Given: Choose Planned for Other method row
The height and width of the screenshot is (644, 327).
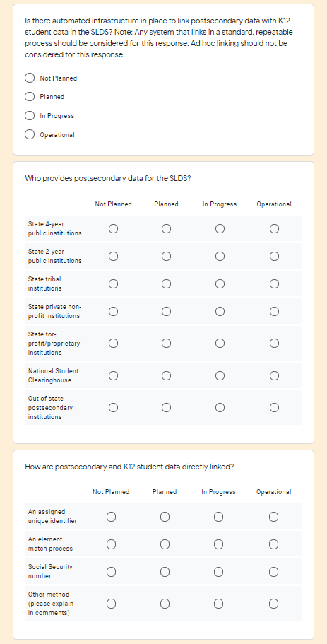Looking at the screenshot, I should (165, 603).
